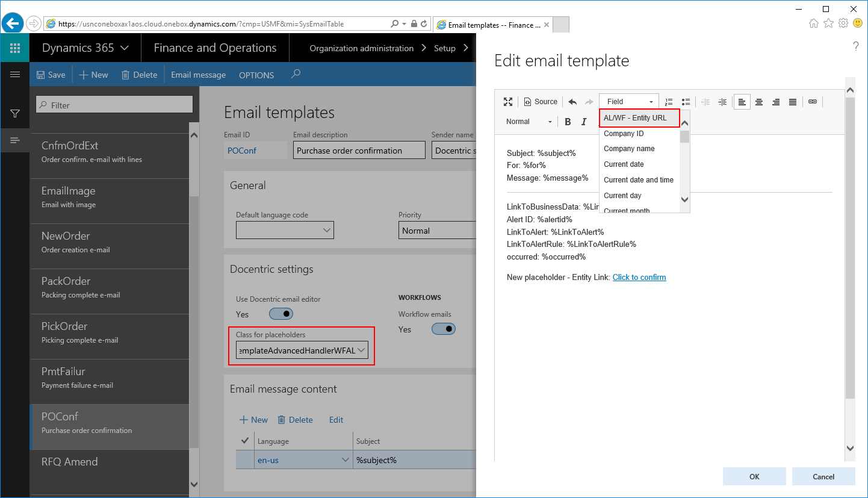Toggle italic formatting

584,122
